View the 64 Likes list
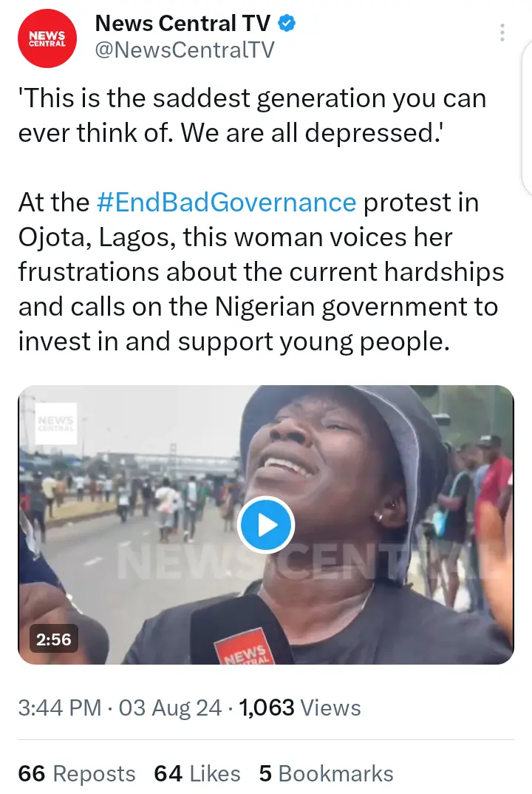 197,774
